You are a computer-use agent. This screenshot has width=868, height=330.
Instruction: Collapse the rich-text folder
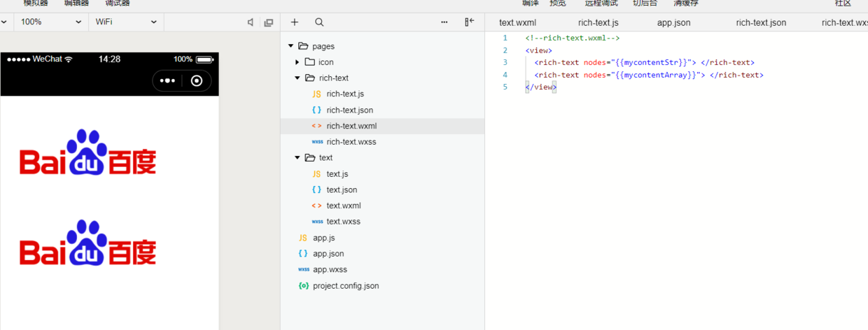tap(297, 78)
